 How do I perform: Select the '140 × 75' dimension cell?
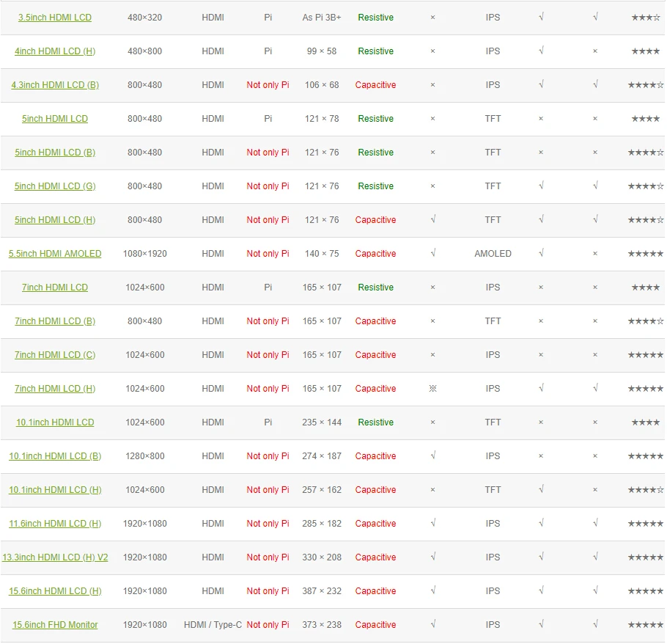(x=322, y=254)
